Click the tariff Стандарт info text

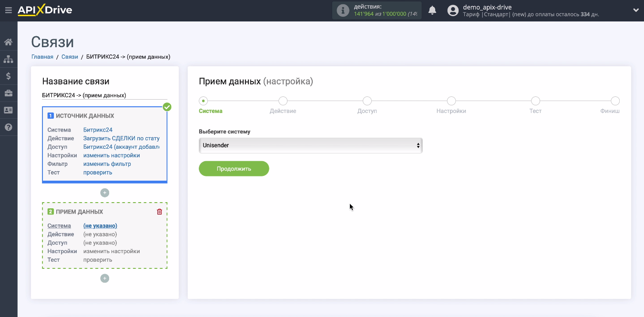click(x=531, y=14)
